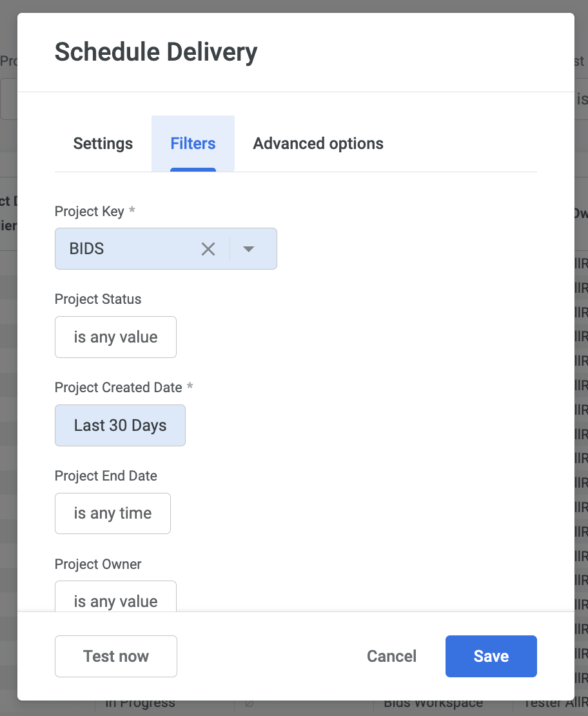Clear the BIDS Project Key value
This screenshot has width=588, height=716.
pos(208,249)
